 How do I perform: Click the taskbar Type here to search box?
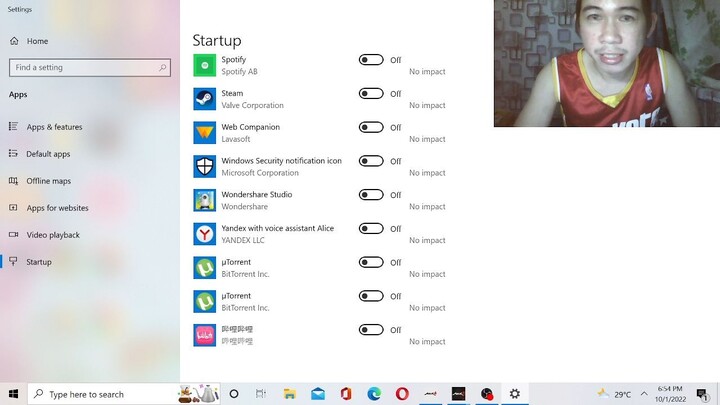coord(124,394)
